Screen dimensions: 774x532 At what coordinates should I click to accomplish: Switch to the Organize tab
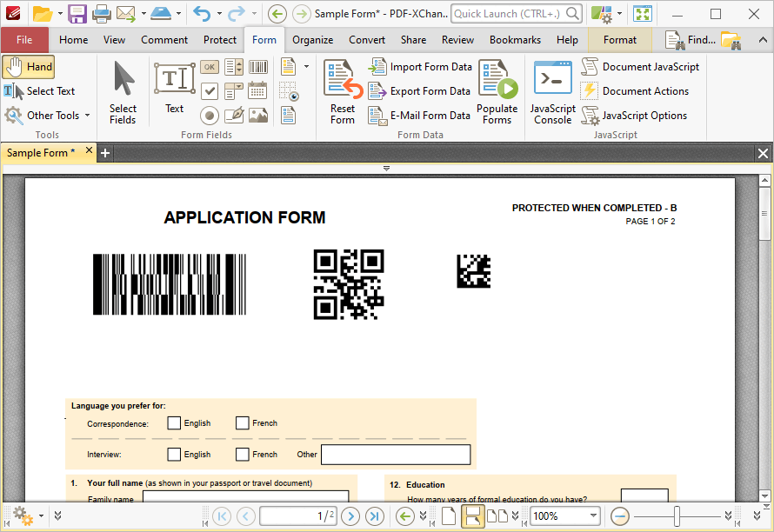[312, 40]
